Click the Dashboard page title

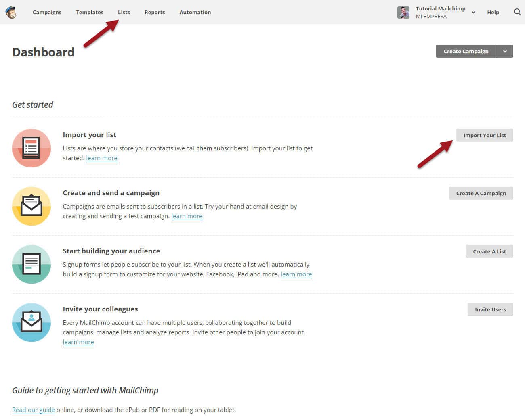(43, 52)
